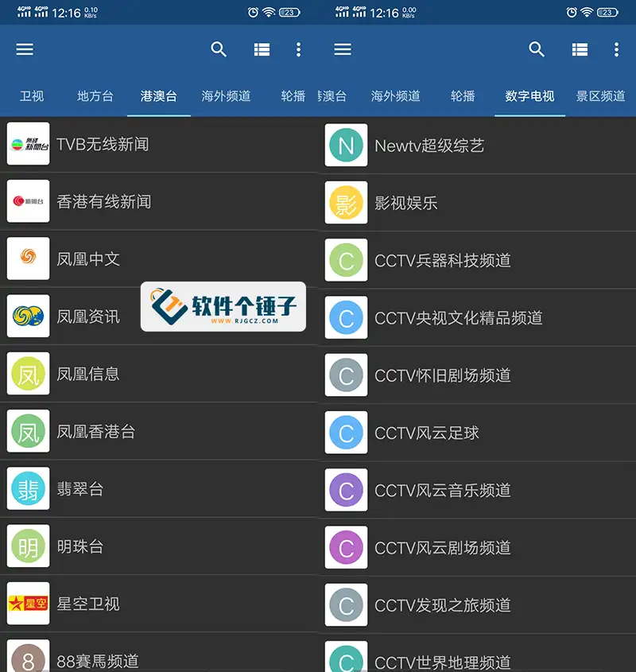
Task: Open the 凤凰中文 channel name
Action: coord(88,258)
